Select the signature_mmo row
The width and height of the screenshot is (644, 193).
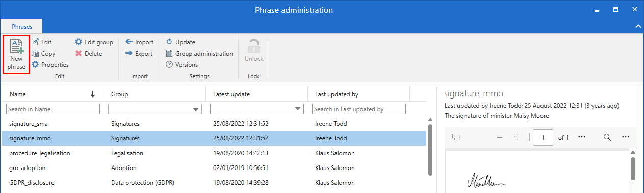click(x=214, y=138)
